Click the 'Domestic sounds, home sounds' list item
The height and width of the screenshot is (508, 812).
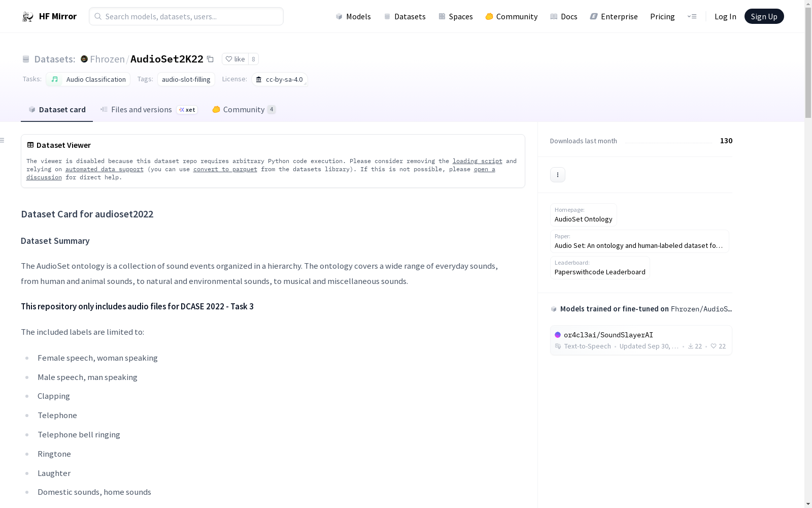coord(94,492)
